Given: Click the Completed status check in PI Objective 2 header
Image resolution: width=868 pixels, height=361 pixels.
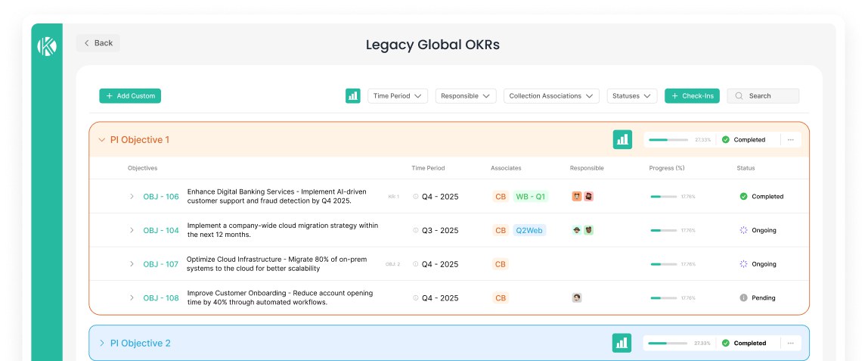Looking at the screenshot, I should pyautogui.click(x=726, y=344).
